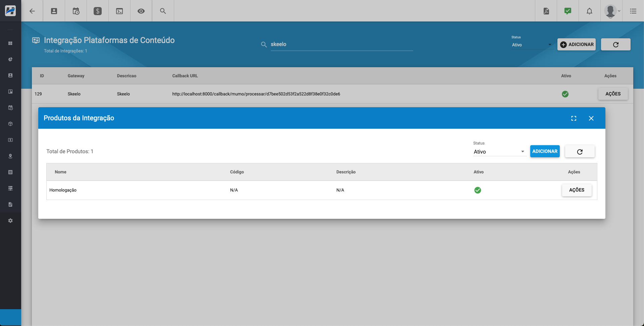The height and width of the screenshot is (326, 644).
Task: Open the search magnifier icon in toolbar
Action: 162,11
